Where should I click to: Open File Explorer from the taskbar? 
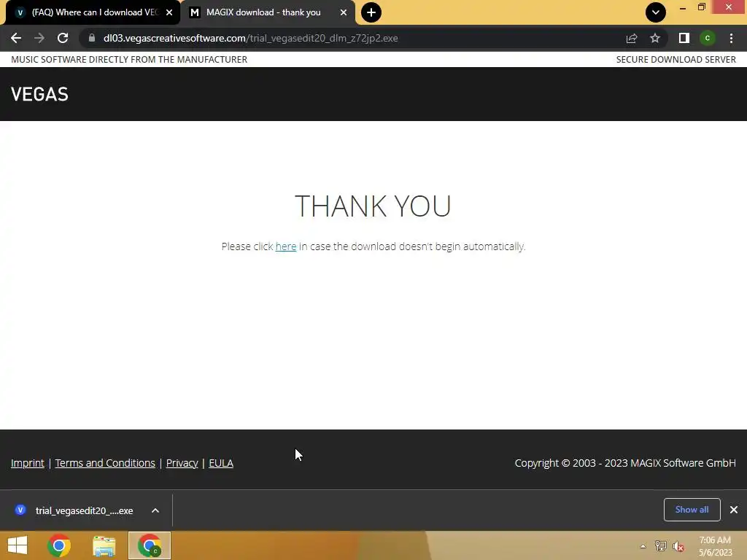coord(104,545)
